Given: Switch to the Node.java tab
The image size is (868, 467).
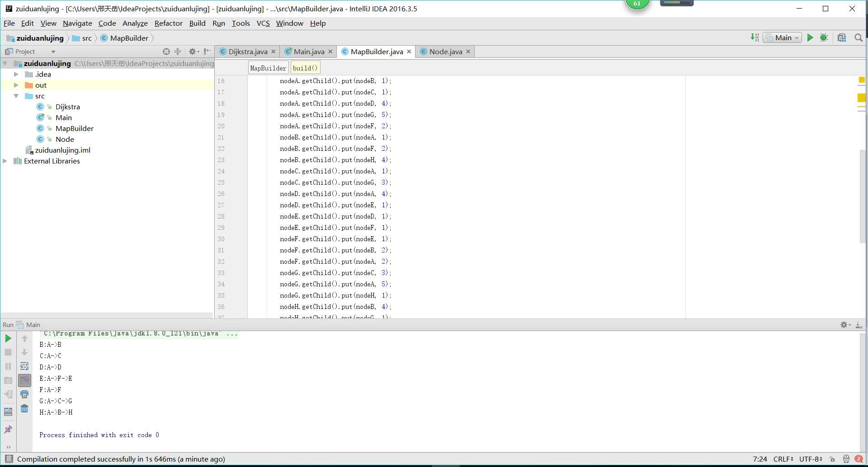Looking at the screenshot, I should pos(446,51).
